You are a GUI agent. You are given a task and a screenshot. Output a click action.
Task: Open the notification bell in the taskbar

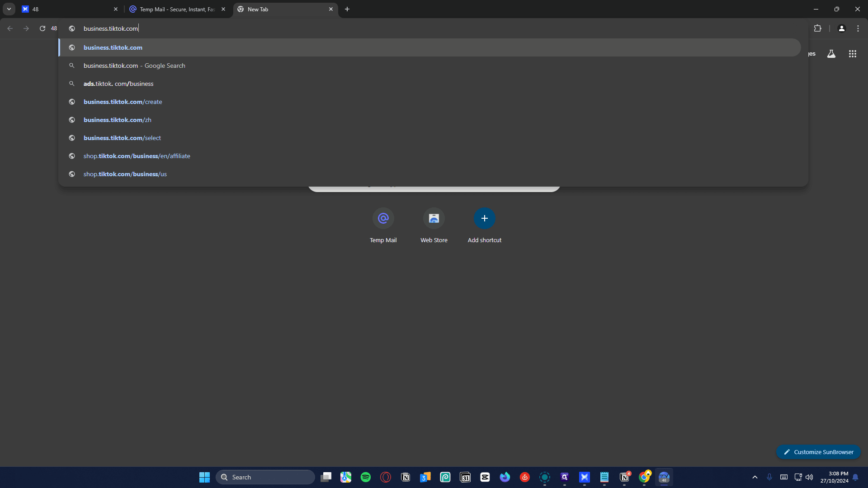855,477
